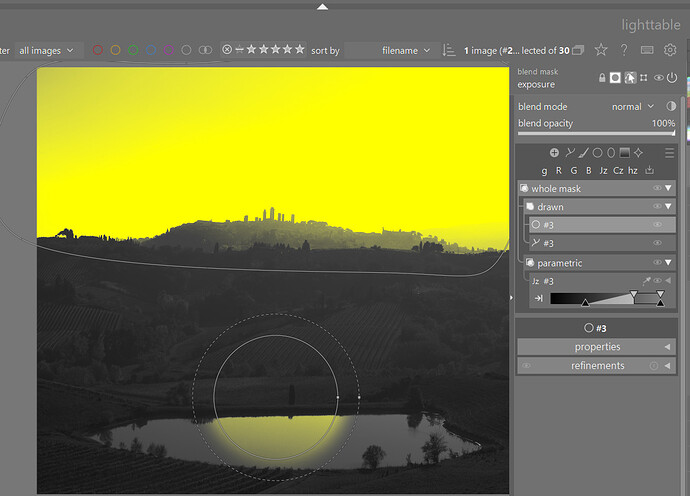Screen dimensions: 690x496
Task: Select the Cz channel tab
Action: (618, 170)
